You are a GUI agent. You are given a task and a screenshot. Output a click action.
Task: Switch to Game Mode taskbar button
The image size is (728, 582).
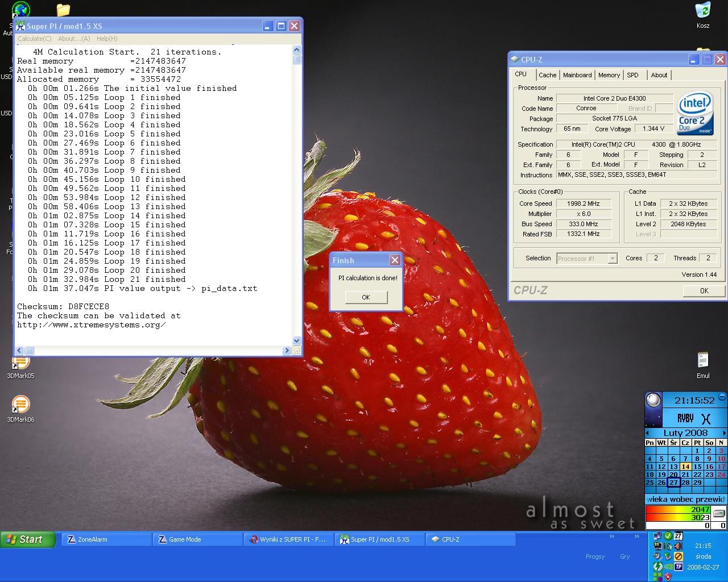click(x=197, y=539)
